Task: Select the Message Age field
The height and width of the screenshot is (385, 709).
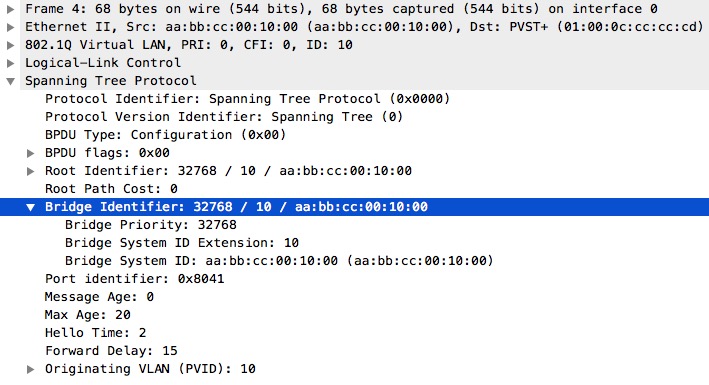Action: pos(99,297)
